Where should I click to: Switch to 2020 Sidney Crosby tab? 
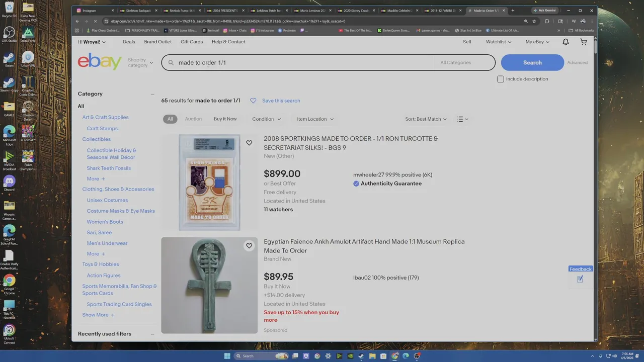(x=356, y=11)
